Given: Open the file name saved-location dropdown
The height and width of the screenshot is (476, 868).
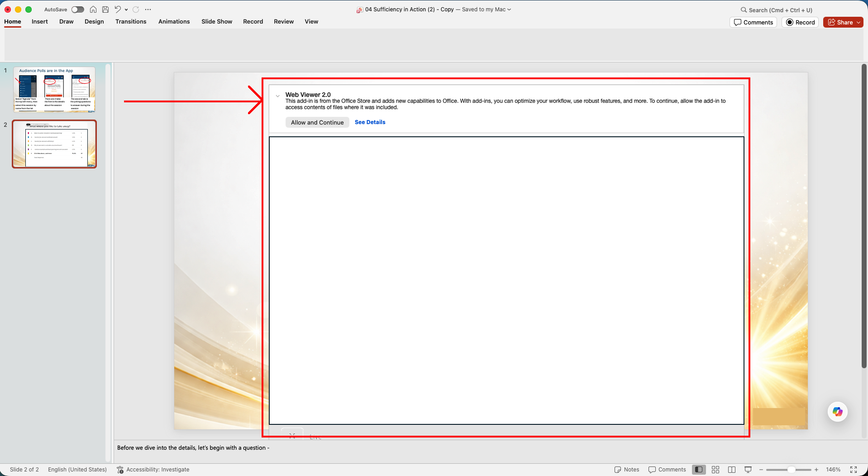Looking at the screenshot, I should pyautogui.click(x=509, y=10).
